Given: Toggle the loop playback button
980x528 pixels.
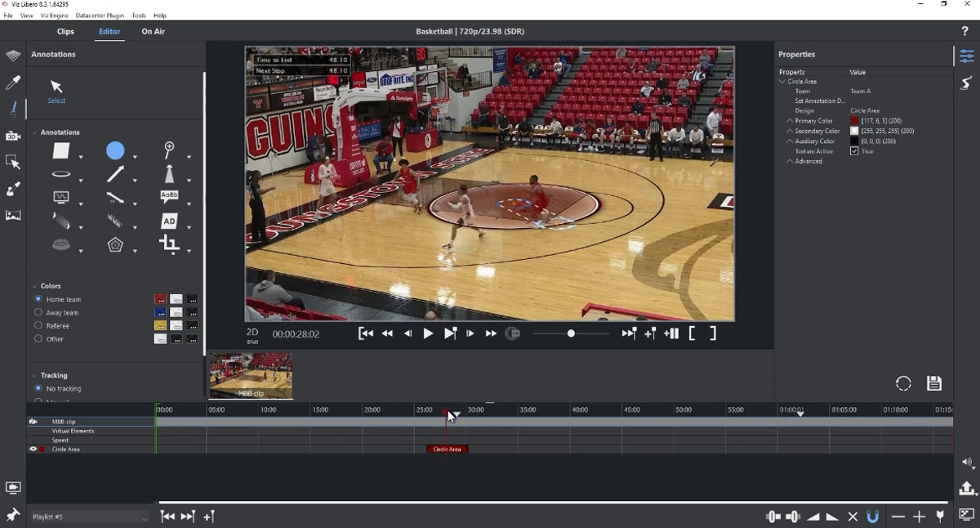Looking at the screenshot, I should coord(513,333).
